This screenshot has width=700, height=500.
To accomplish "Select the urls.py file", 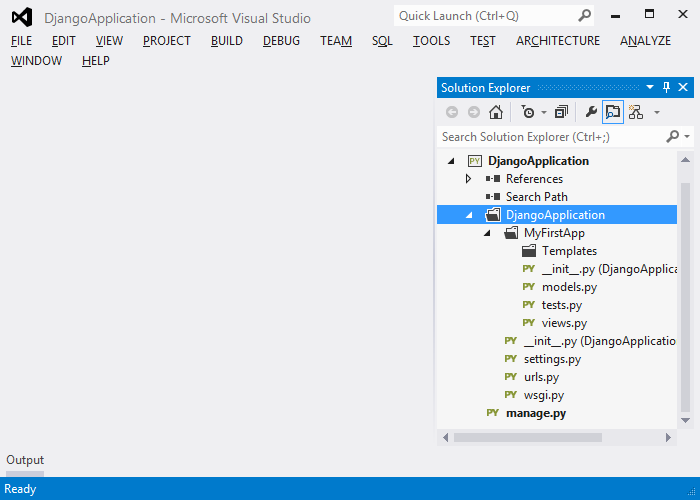I will 541,377.
